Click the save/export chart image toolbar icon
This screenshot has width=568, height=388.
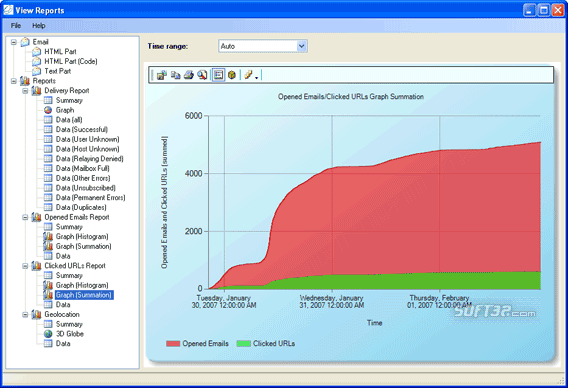[162, 75]
